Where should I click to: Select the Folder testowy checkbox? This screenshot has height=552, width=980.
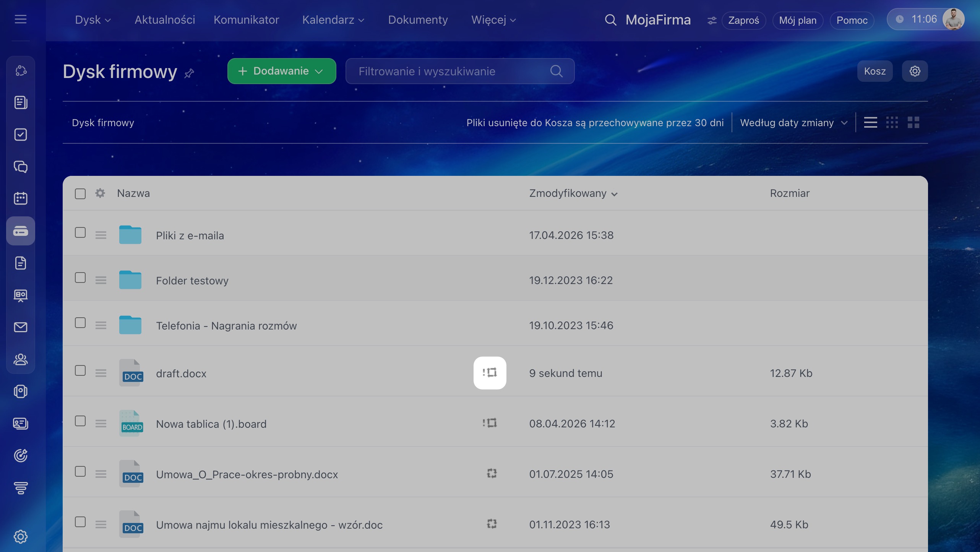point(80,278)
